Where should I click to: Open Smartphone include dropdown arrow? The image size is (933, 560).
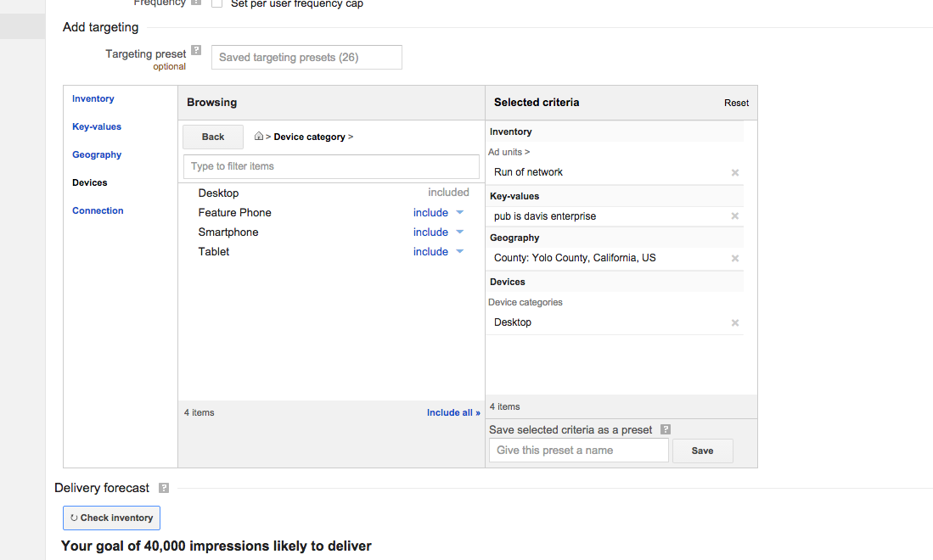(x=460, y=232)
